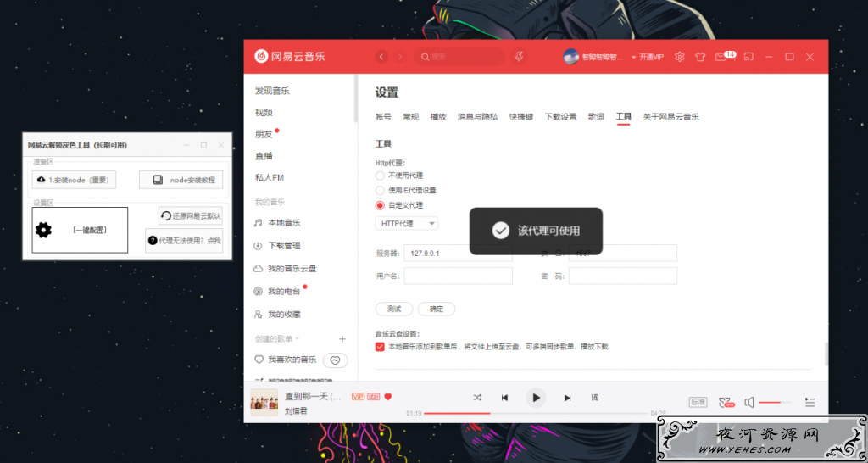Open the play queue list icon
This screenshot has height=463, width=868.
coord(810,403)
